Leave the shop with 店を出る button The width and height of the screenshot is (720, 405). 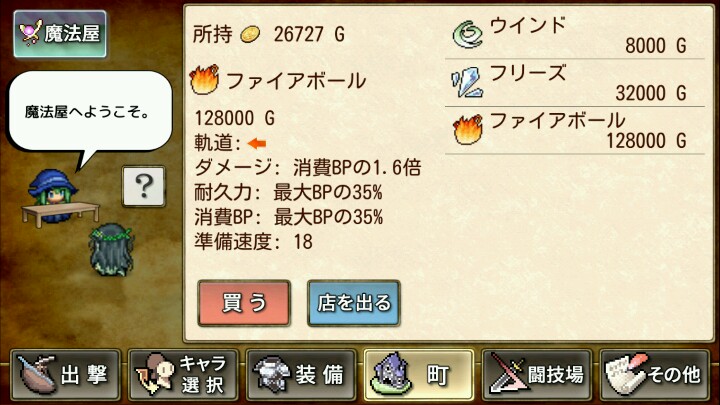(x=354, y=304)
